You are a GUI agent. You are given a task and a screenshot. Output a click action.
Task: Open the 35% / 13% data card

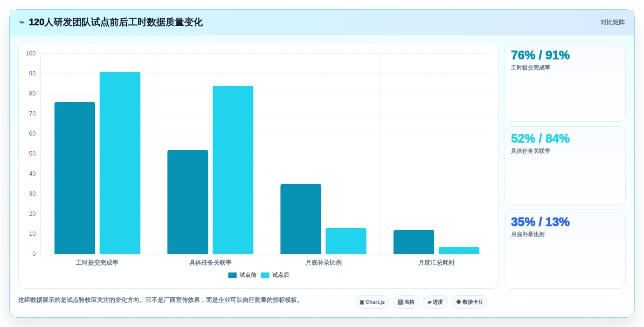pyautogui.click(x=565, y=249)
